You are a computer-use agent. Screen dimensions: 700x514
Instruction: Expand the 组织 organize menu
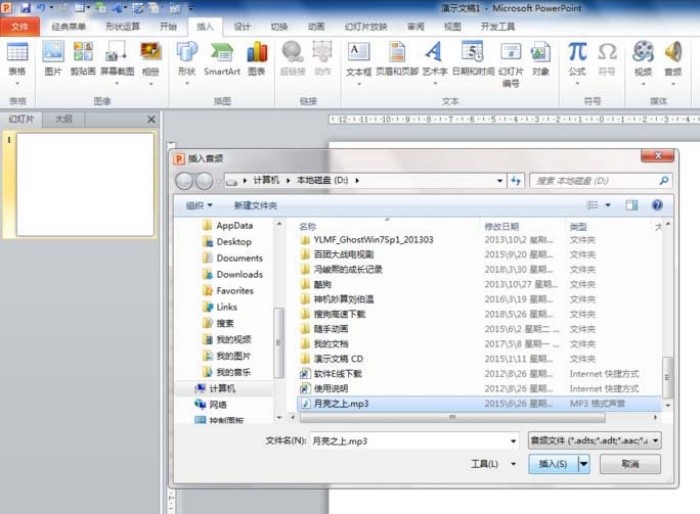click(199, 205)
